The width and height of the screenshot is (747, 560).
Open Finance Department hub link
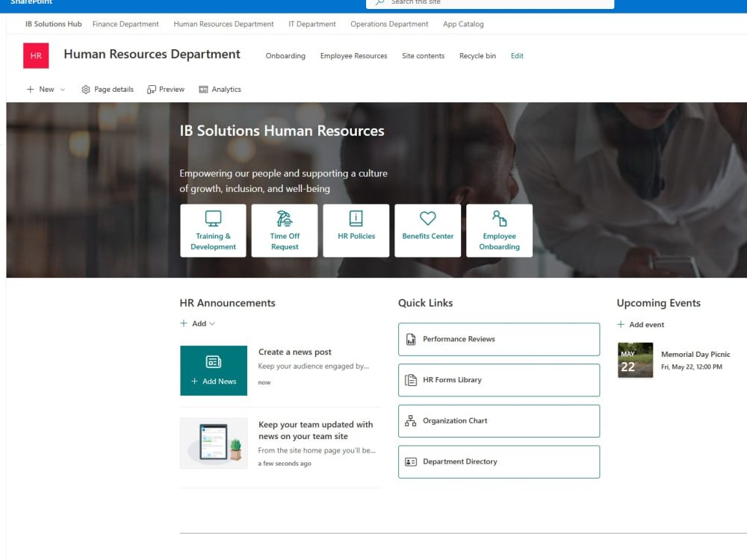pos(125,24)
